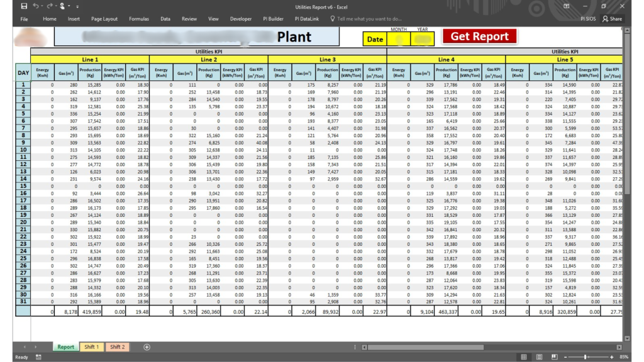The height and width of the screenshot is (362, 644).
Task: Click Line 2 total production 260,360
Action: point(209,312)
